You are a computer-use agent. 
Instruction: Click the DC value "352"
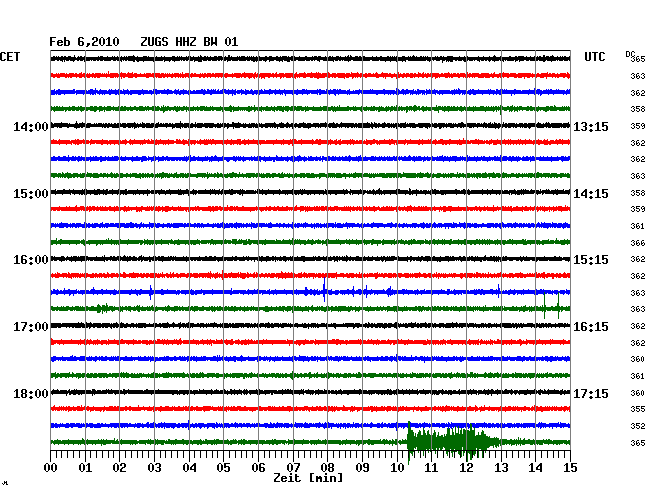click(638, 426)
